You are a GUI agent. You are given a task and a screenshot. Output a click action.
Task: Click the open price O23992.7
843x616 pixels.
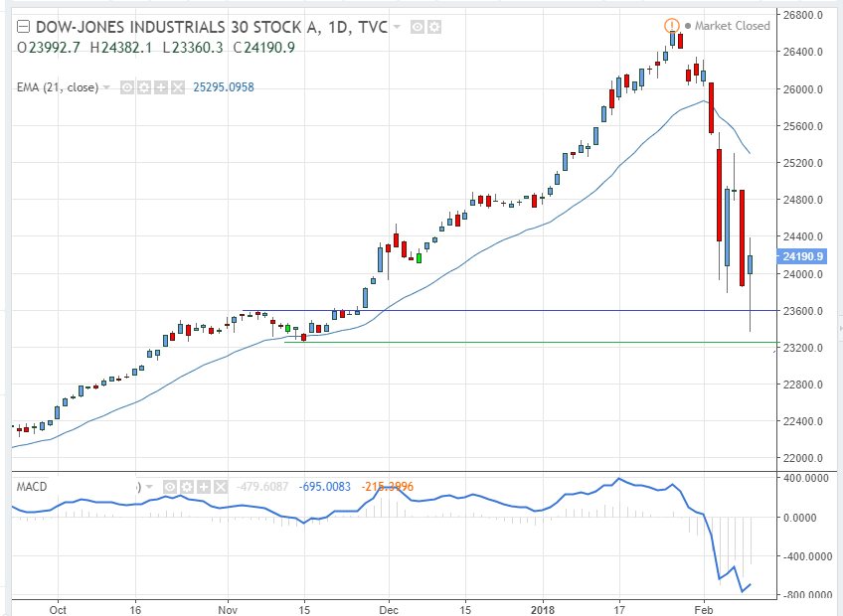[x=49, y=48]
